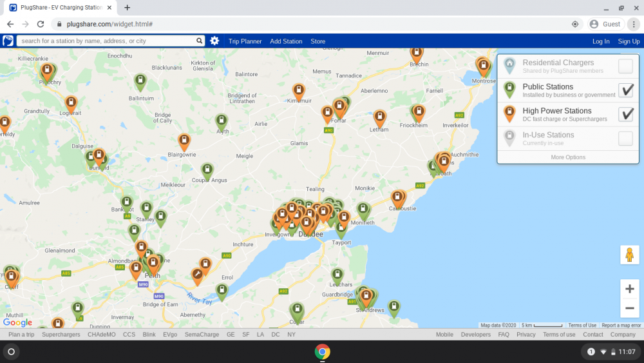Select the green station marker at Bankfoot

coord(126,204)
